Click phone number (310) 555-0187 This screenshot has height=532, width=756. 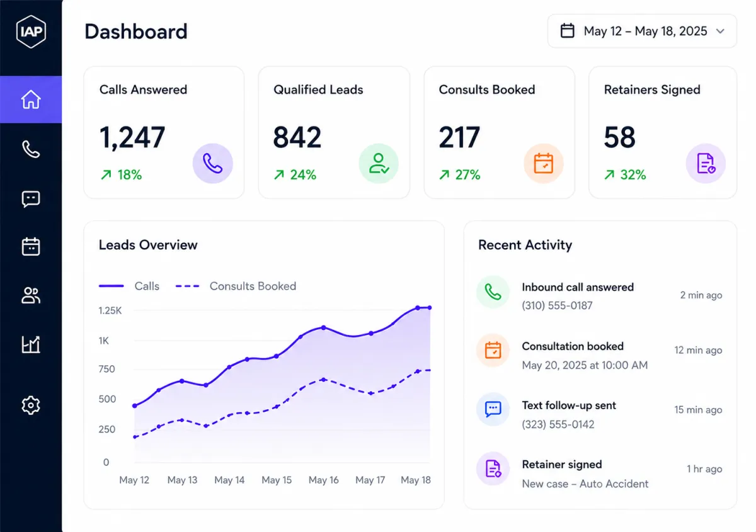[557, 305]
